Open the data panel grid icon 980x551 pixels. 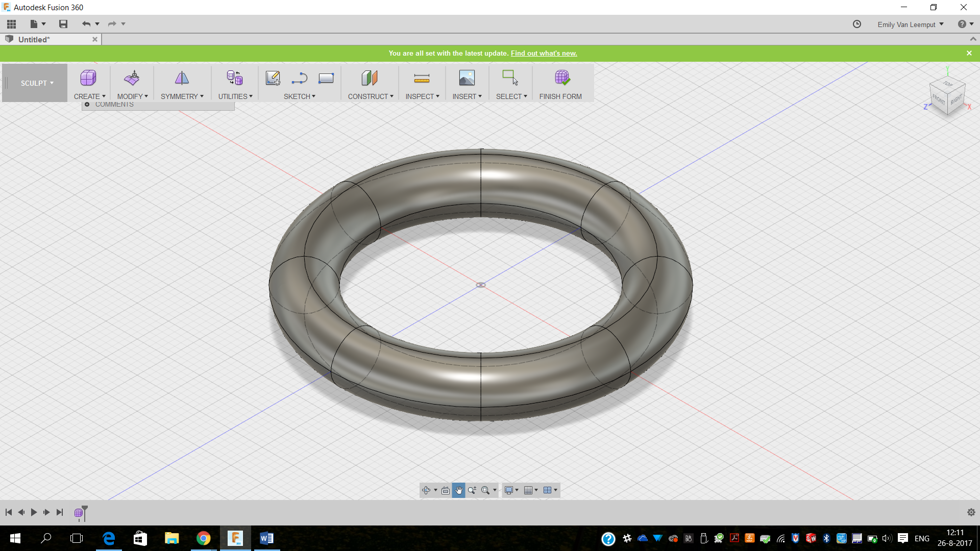tap(12, 24)
